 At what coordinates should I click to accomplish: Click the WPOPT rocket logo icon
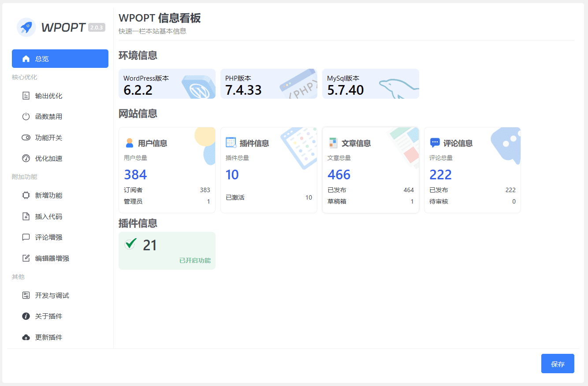pyautogui.click(x=26, y=27)
